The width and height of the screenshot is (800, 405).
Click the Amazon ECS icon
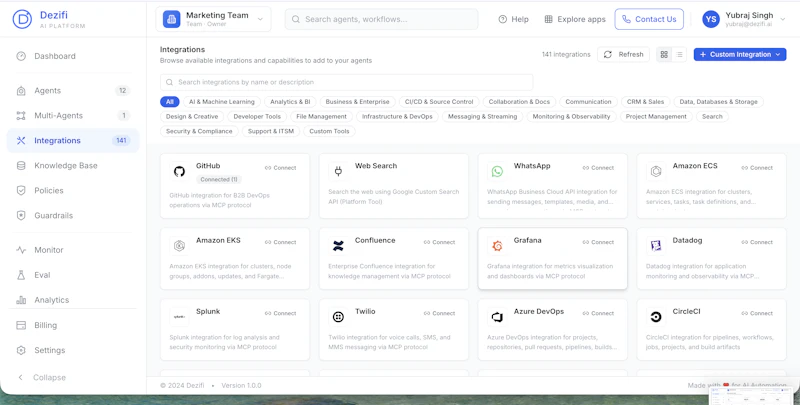point(656,171)
